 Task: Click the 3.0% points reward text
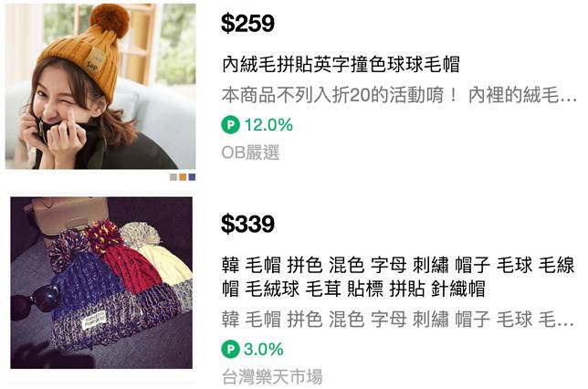264,349
